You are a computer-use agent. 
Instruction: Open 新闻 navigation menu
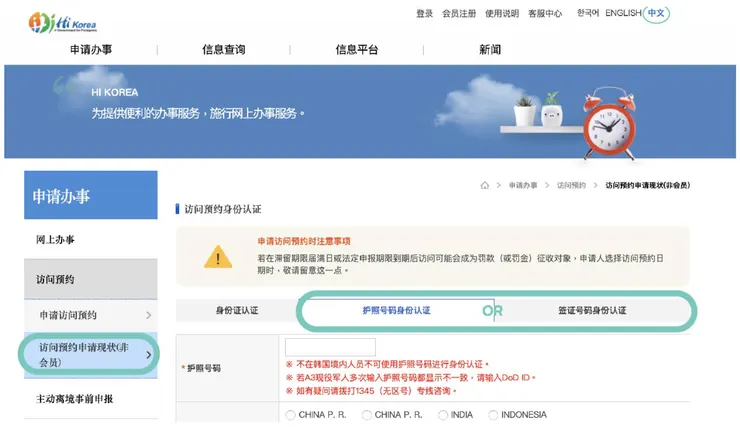tap(490, 50)
